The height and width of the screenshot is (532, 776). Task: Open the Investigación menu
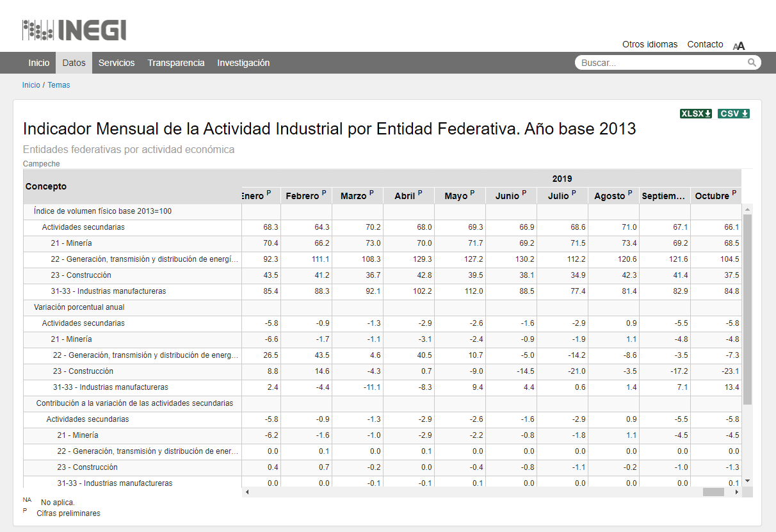243,63
